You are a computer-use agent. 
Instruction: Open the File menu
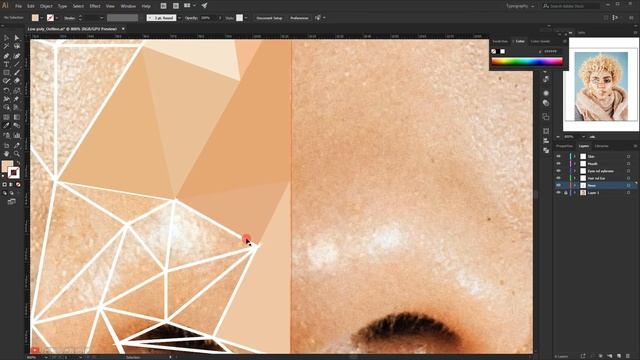click(x=18, y=6)
